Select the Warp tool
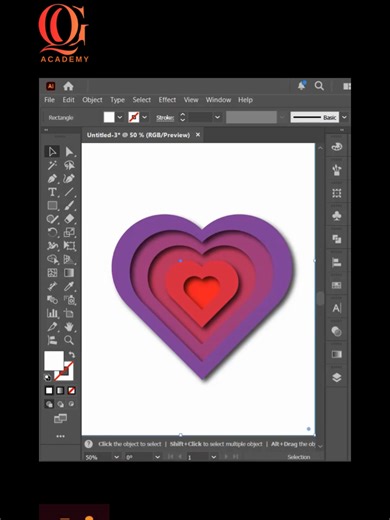 coord(52,246)
